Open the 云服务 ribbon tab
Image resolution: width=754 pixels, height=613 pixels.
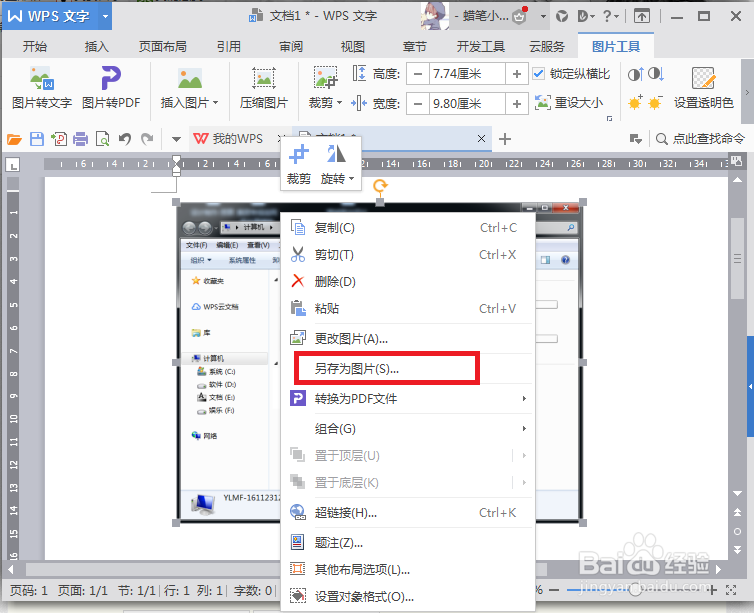click(547, 47)
